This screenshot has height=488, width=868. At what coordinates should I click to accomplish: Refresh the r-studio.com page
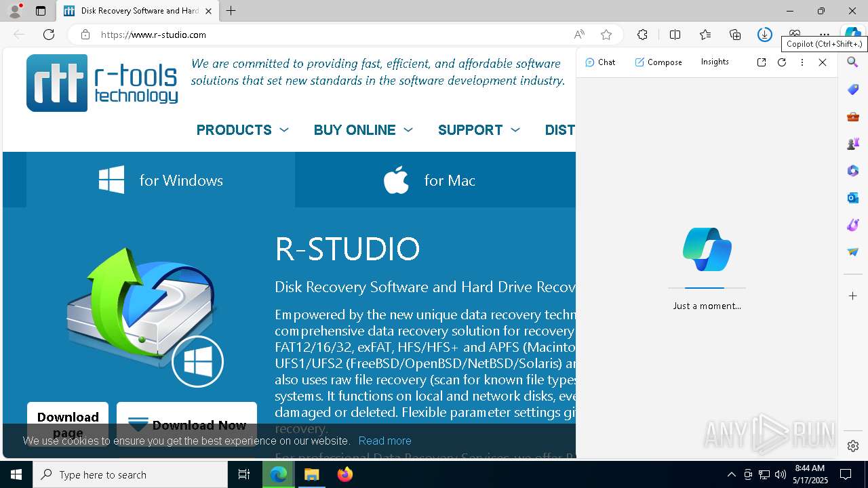[49, 35]
